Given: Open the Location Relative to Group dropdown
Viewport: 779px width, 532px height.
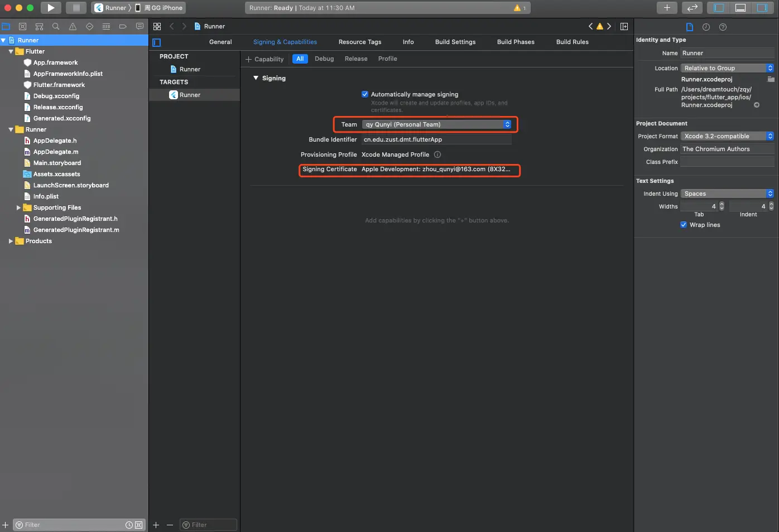Looking at the screenshot, I should [727, 68].
